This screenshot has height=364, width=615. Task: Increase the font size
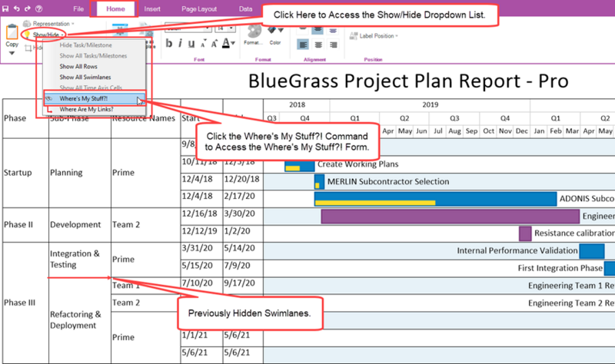click(x=214, y=43)
